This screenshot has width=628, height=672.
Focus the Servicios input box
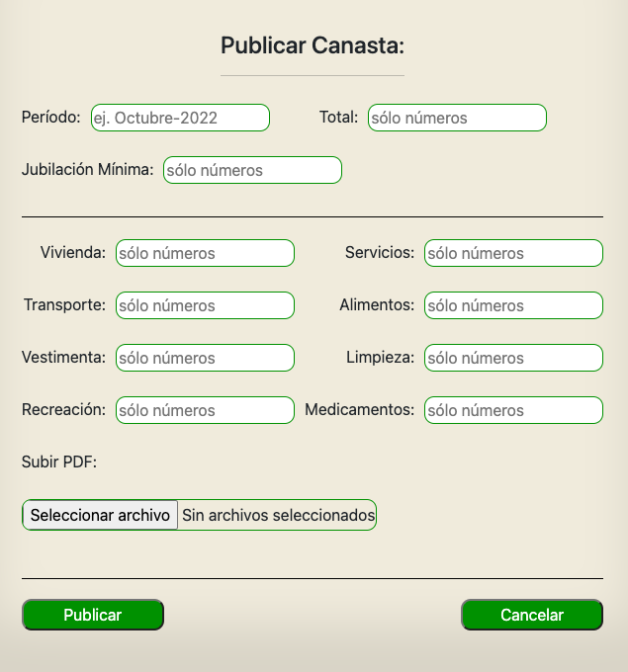[514, 253]
